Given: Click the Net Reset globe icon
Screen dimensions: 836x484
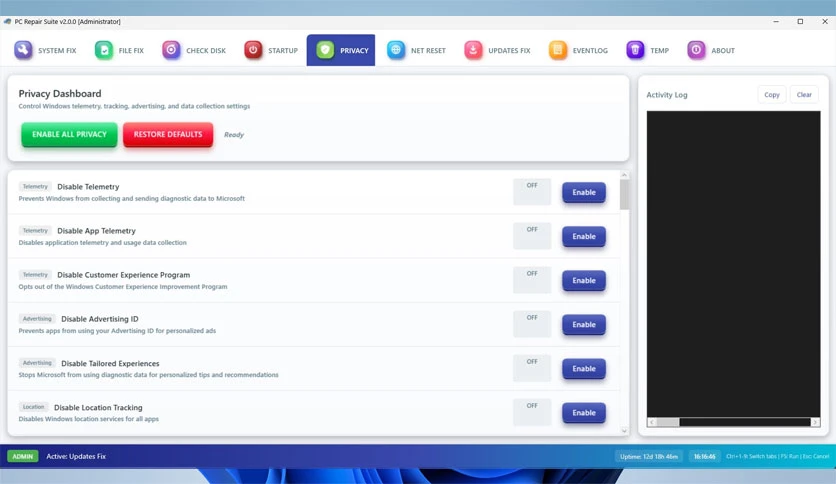Looking at the screenshot, I should [396, 50].
